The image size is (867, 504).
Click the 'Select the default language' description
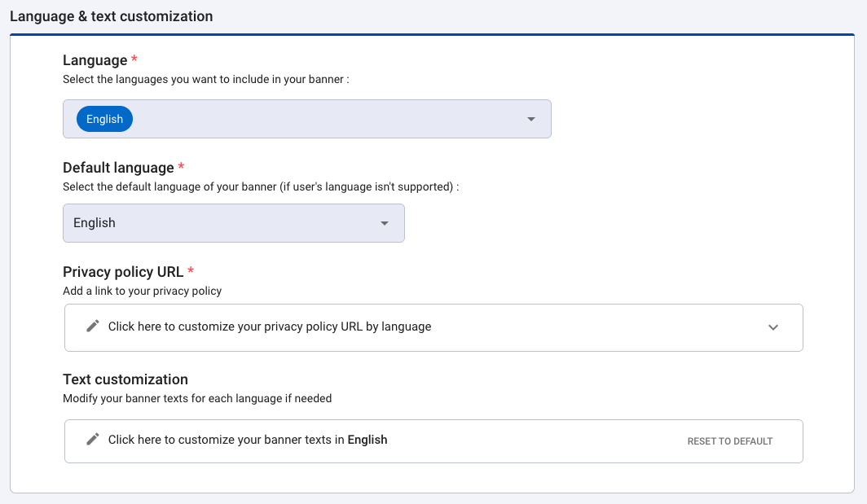[261, 186]
